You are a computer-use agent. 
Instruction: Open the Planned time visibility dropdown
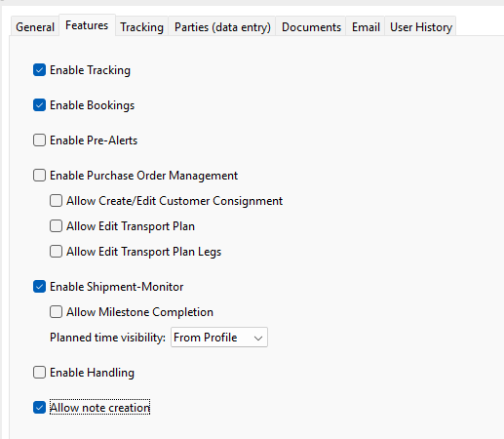tap(219, 338)
